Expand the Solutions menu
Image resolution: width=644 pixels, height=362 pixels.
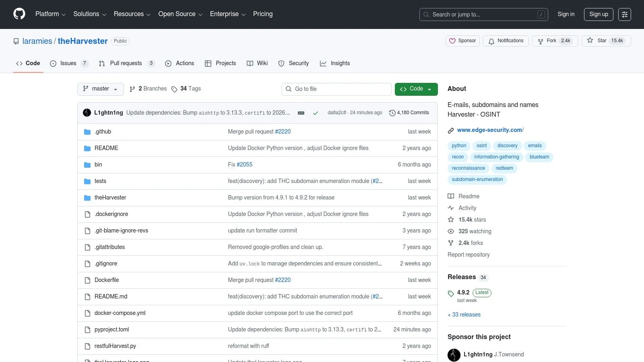tap(90, 14)
